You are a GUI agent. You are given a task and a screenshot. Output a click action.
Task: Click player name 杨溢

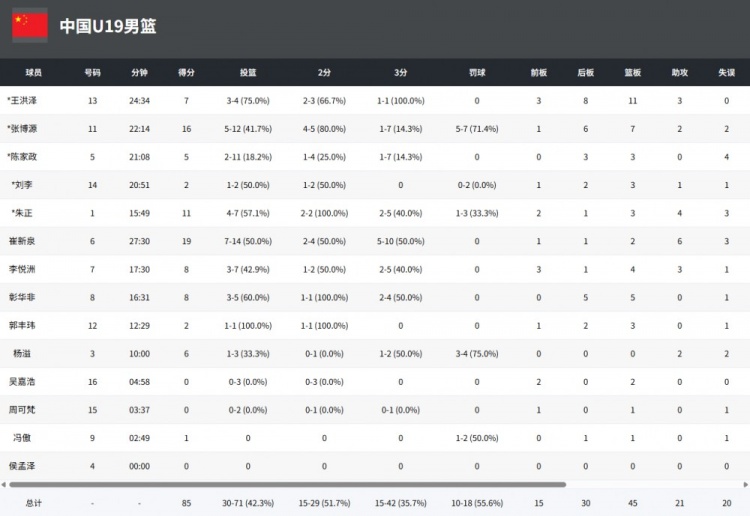point(22,353)
